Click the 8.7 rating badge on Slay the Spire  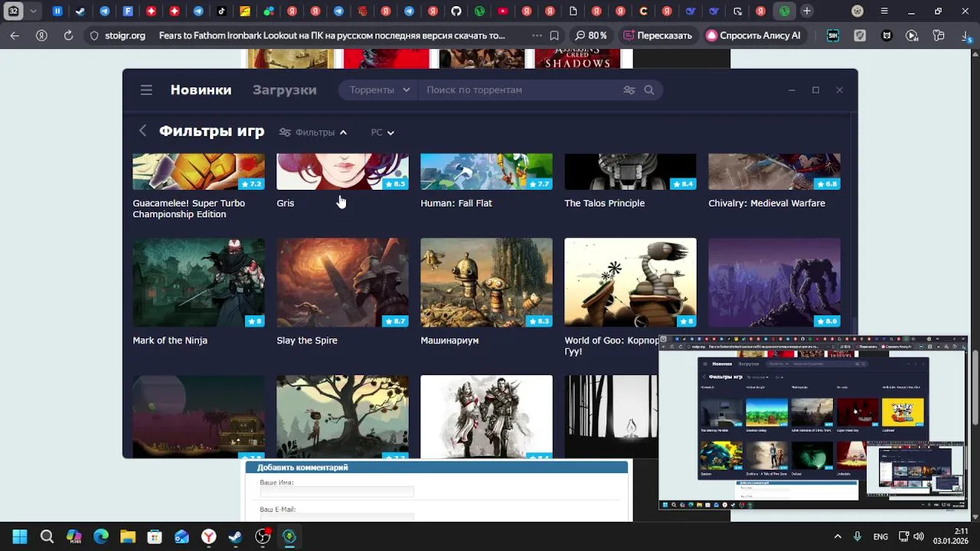(395, 321)
